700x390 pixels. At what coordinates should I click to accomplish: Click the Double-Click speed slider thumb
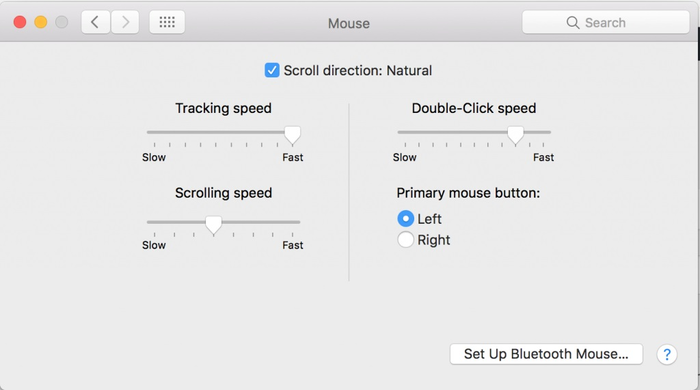pyautogui.click(x=515, y=135)
